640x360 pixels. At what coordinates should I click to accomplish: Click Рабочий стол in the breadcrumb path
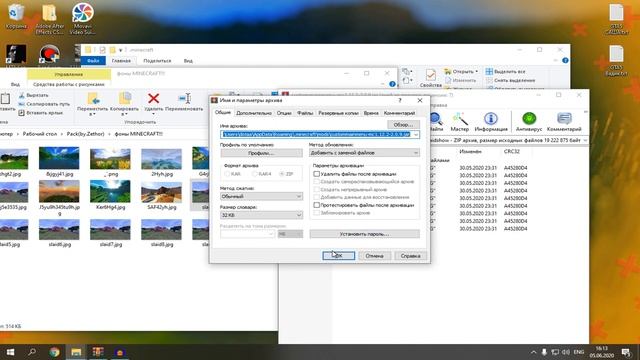(x=40, y=134)
